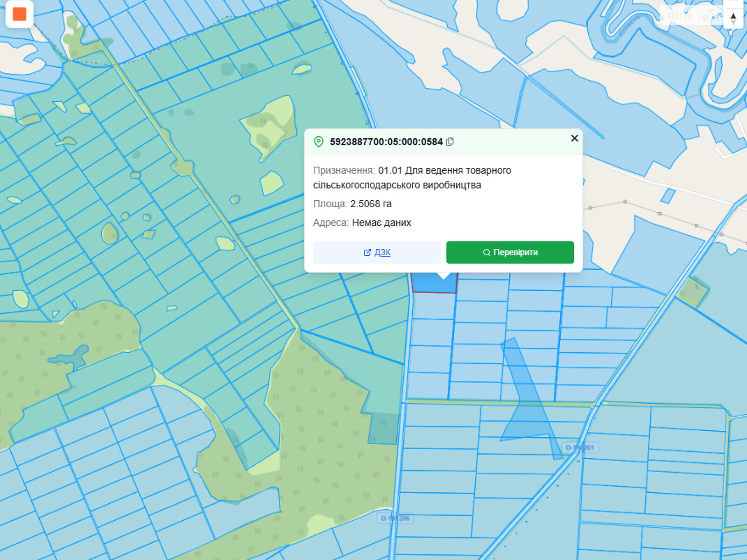The width and height of the screenshot is (747, 560).
Task: Click the Призначення purpose description text
Action: pos(412,178)
